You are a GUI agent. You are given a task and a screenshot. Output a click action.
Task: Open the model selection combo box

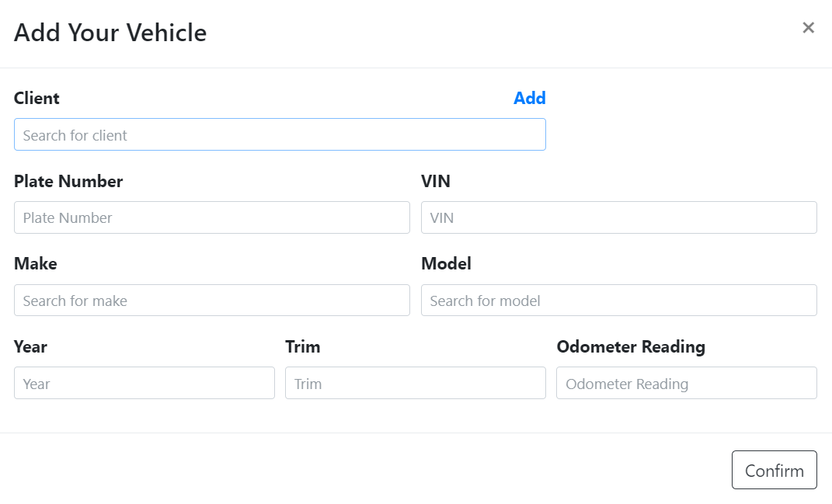click(x=618, y=301)
